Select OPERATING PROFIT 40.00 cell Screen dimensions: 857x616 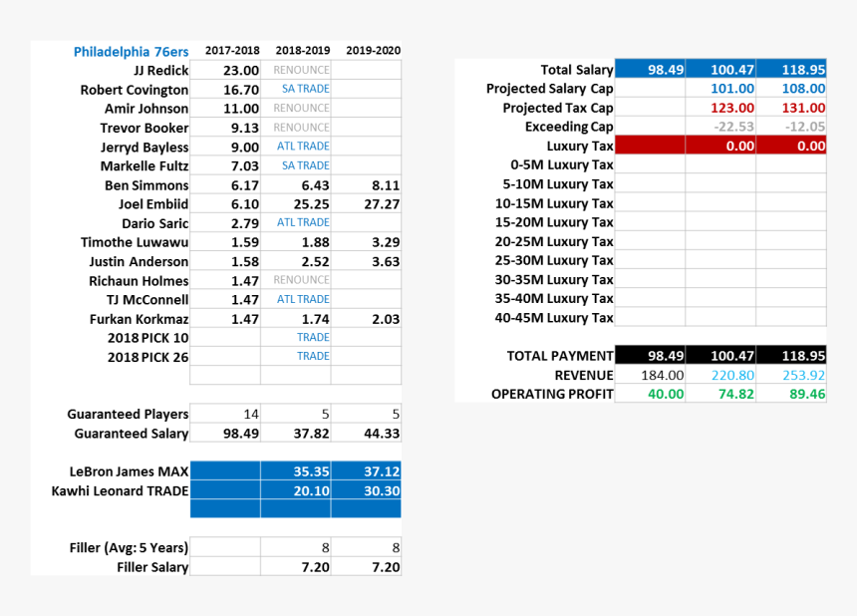tap(650, 394)
